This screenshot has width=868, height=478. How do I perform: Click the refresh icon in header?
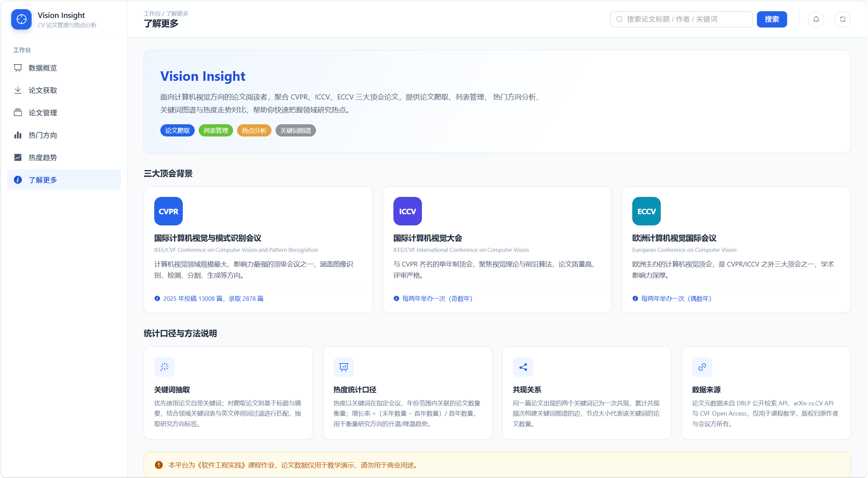tap(842, 19)
